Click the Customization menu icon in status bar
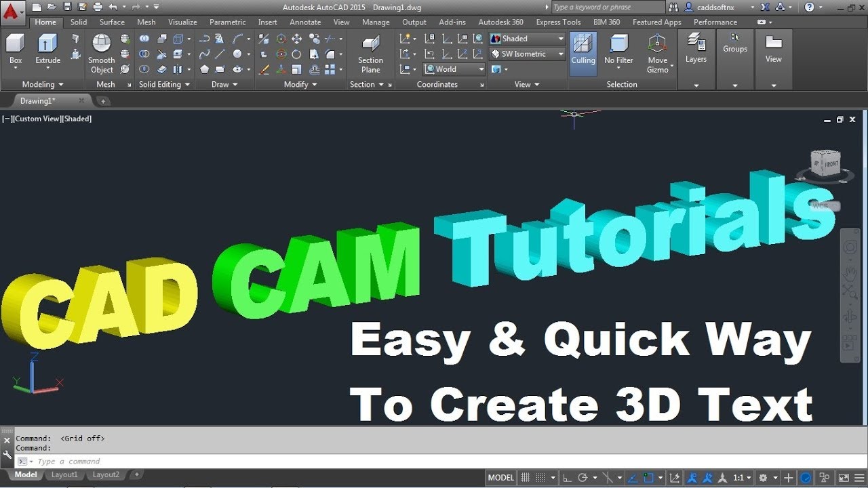The height and width of the screenshot is (488, 868). click(859, 478)
